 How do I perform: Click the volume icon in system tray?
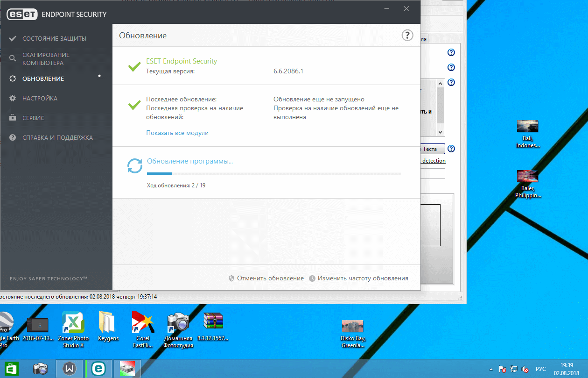(525, 369)
